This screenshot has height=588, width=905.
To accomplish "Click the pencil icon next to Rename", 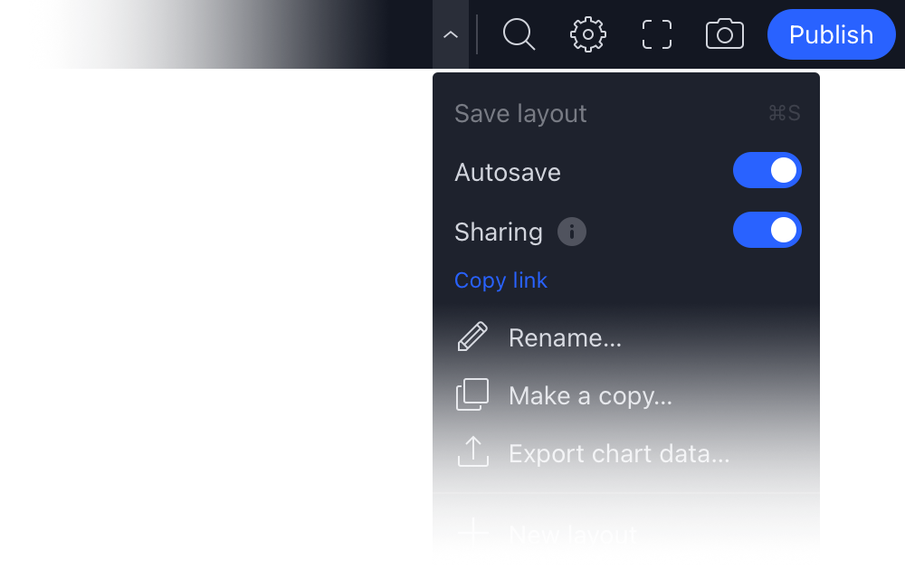I will click(472, 337).
